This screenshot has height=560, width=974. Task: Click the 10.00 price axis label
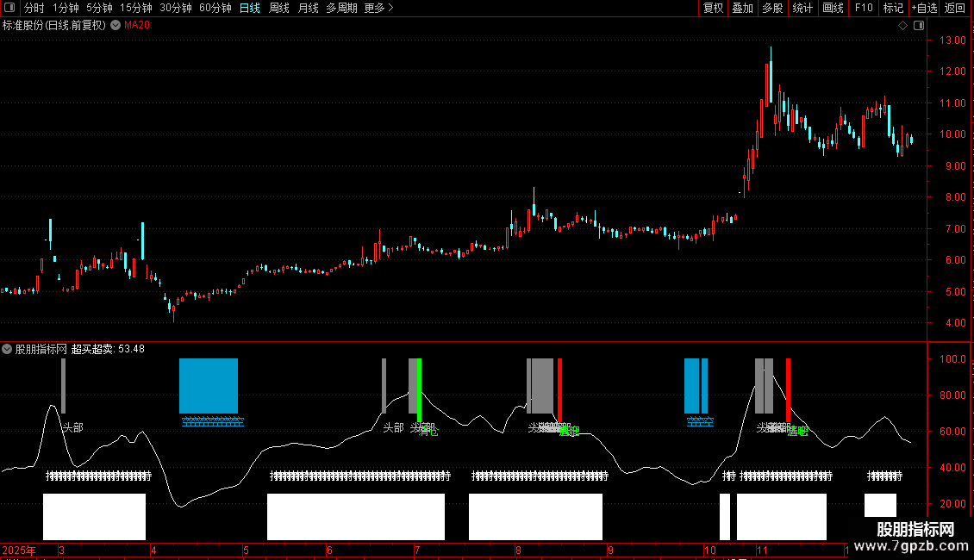coord(952,134)
